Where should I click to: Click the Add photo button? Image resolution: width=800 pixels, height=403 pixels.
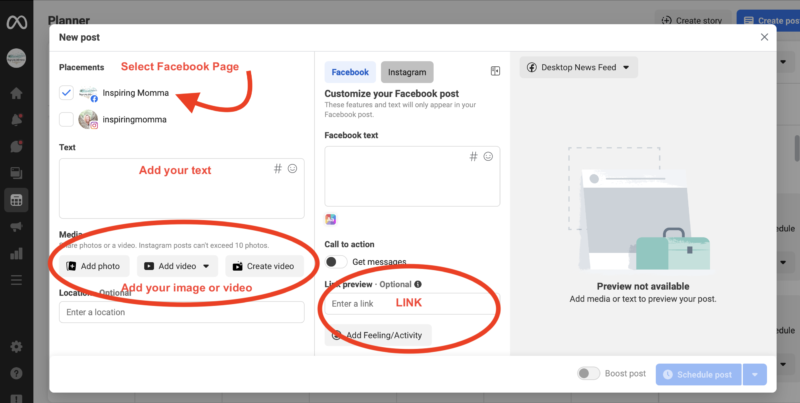[94, 266]
